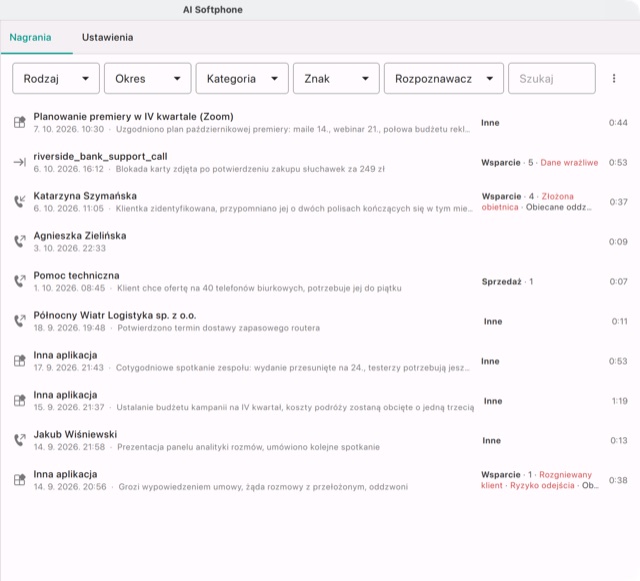Click summary about Ustalanie budżetu kampanii

295,407
